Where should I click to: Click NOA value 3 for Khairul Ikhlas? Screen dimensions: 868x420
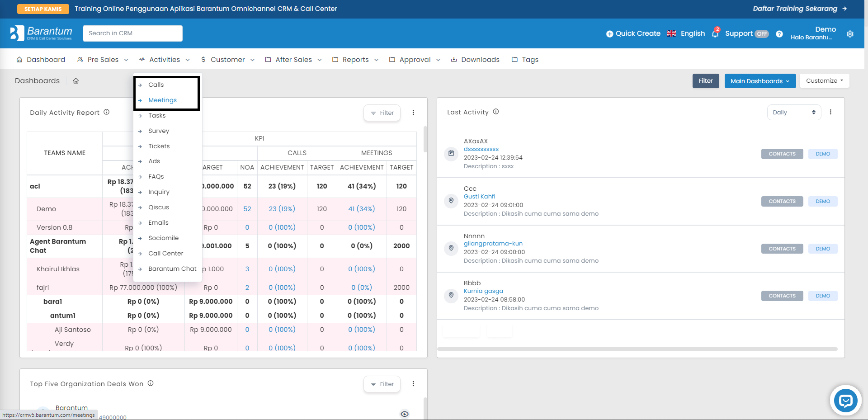tap(247, 269)
